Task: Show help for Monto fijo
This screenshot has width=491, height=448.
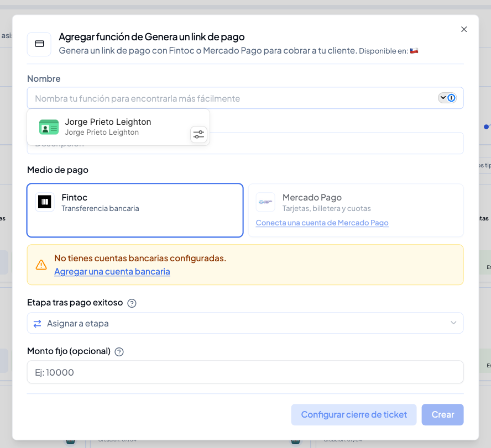Action: point(119,352)
